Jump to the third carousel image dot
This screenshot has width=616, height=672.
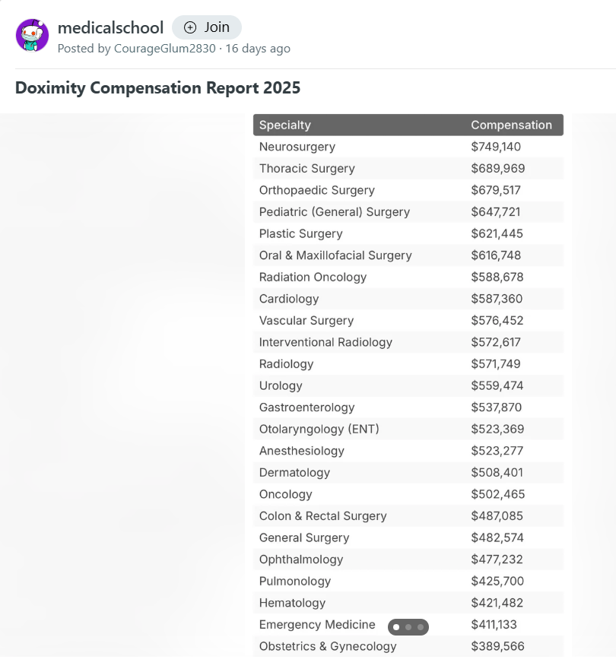point(421,627)
